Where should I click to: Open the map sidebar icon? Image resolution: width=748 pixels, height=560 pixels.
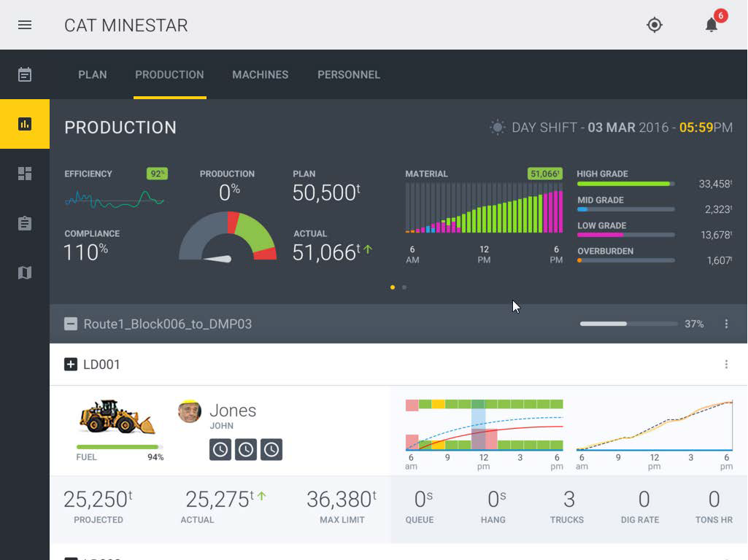(x=25, y=273)
